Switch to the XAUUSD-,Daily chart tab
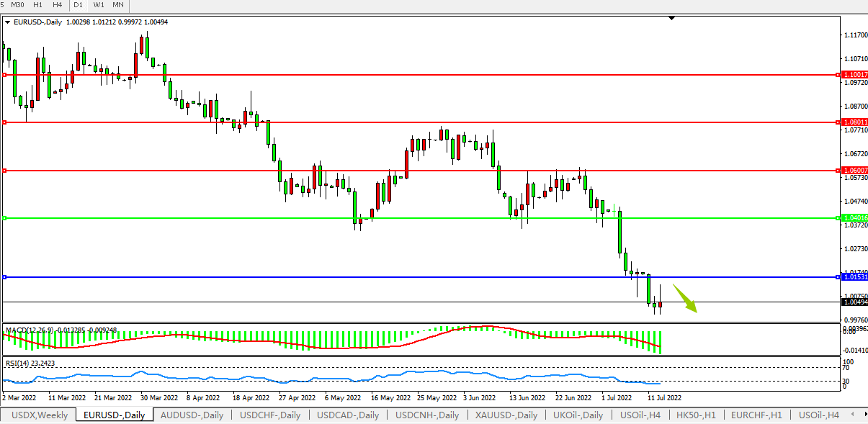Viewport: 868px width, 424px height. tap(506, 415)
